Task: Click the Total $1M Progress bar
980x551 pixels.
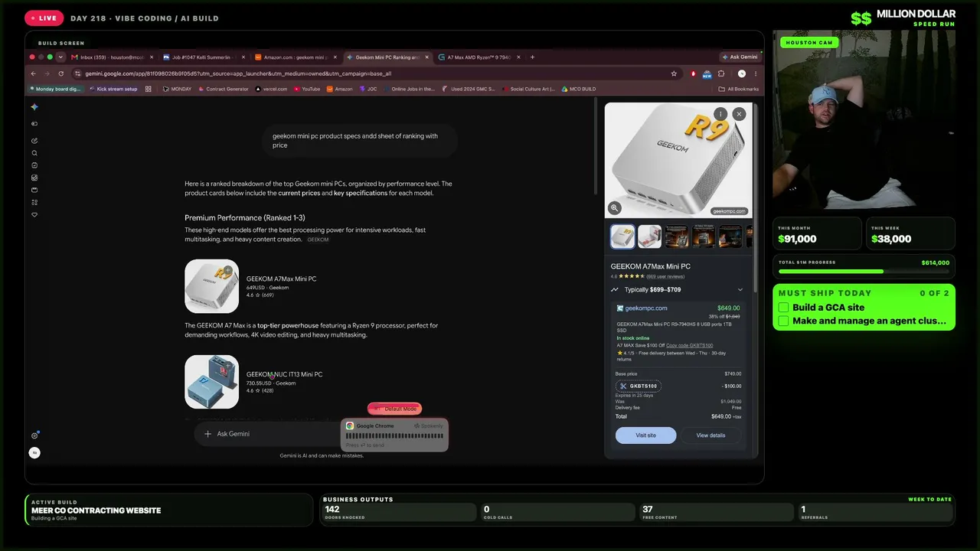Action: coord(864,271)
